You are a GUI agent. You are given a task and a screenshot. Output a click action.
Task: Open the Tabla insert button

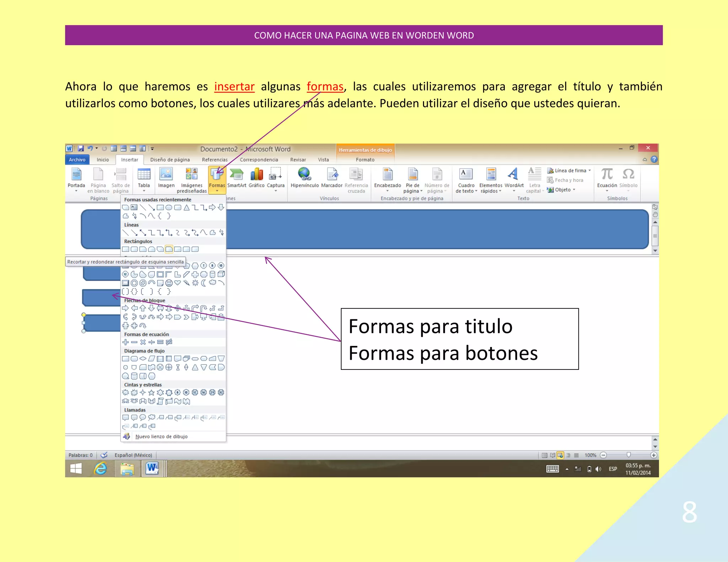point(144,179)
